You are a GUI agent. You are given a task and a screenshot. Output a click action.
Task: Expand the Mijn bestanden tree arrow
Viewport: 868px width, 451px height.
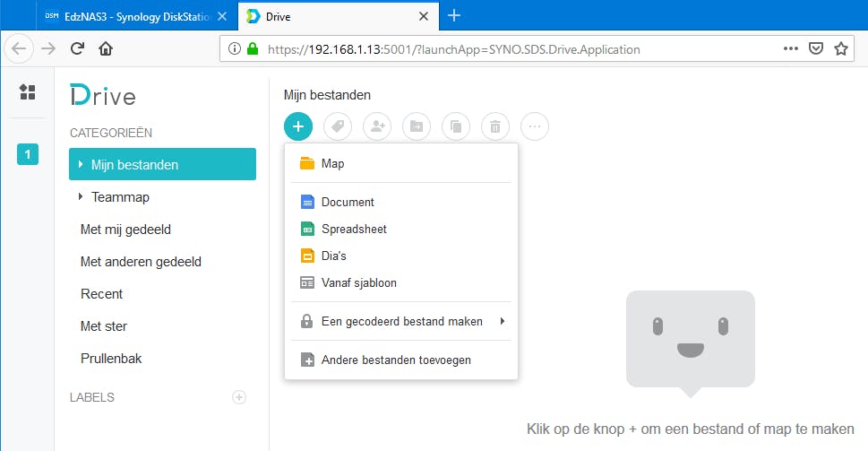pos(81,165)
